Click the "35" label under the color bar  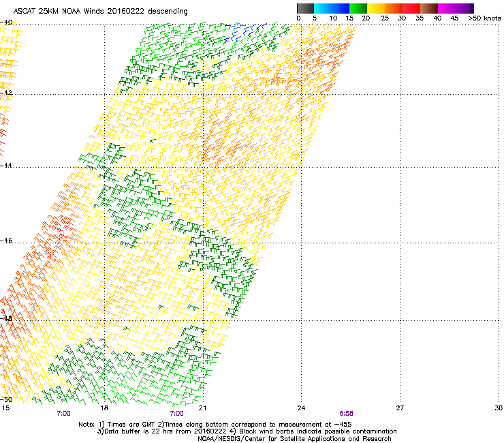click(420, 18)
